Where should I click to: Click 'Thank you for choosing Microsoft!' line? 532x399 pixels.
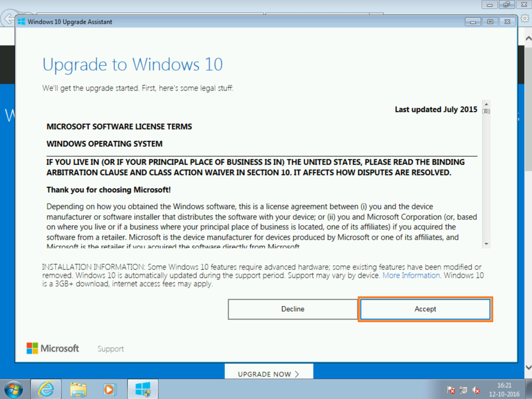point(108,190)
